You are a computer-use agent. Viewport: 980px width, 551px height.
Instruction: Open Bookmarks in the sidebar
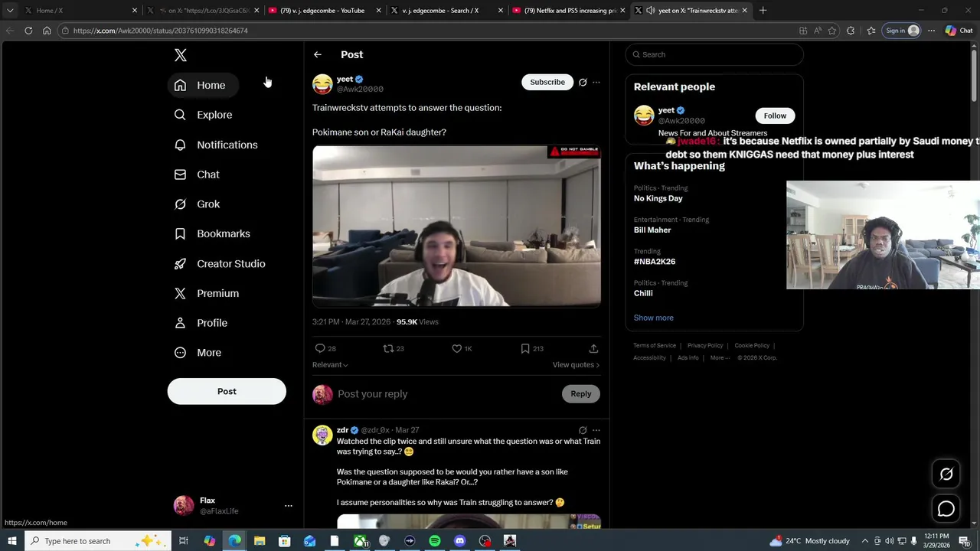coord(213,233)
